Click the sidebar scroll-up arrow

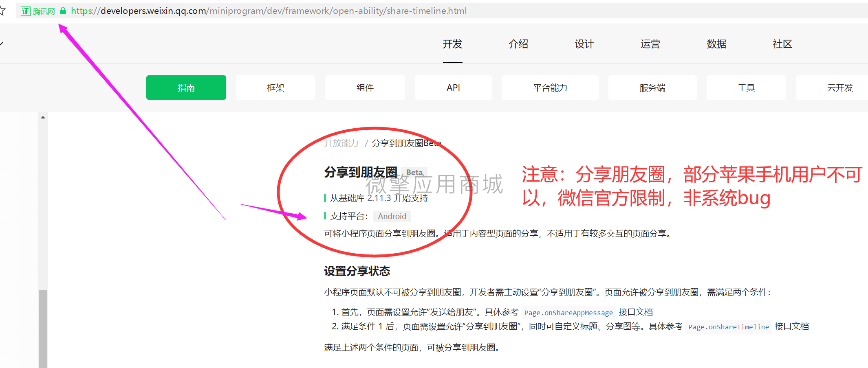click(x=43, y=117)
